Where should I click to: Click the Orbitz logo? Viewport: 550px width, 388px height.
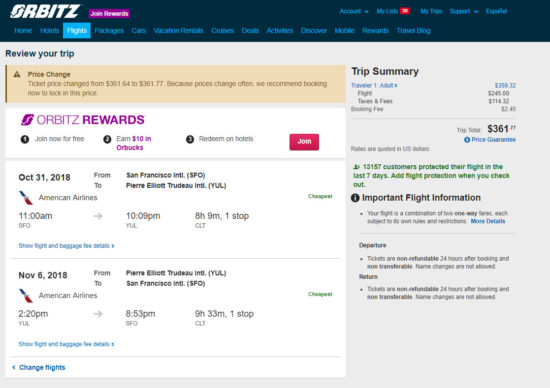pos(45,12)
